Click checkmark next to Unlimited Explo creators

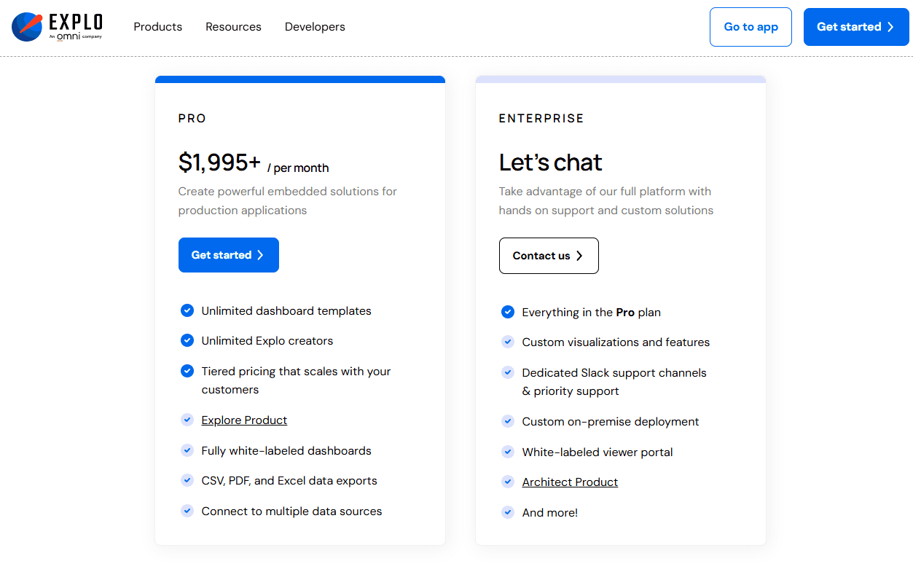[187, 340]
